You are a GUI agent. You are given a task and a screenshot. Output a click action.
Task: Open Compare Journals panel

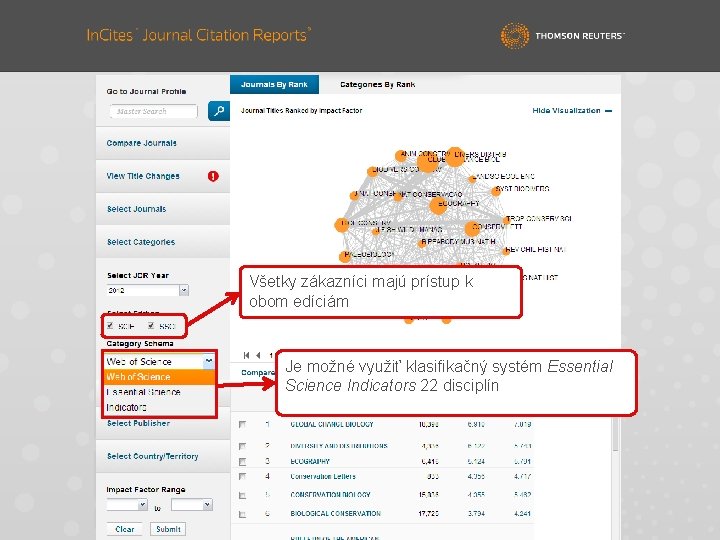click(141, 143)
